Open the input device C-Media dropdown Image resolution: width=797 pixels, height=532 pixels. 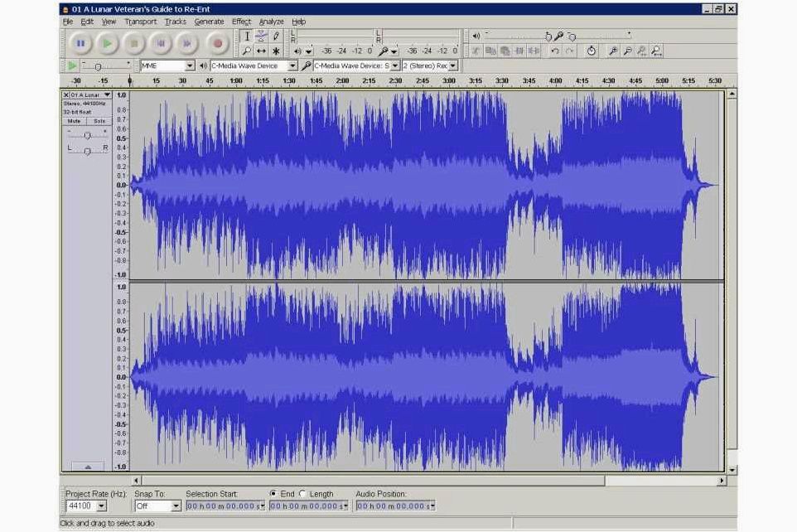[395, 65]
